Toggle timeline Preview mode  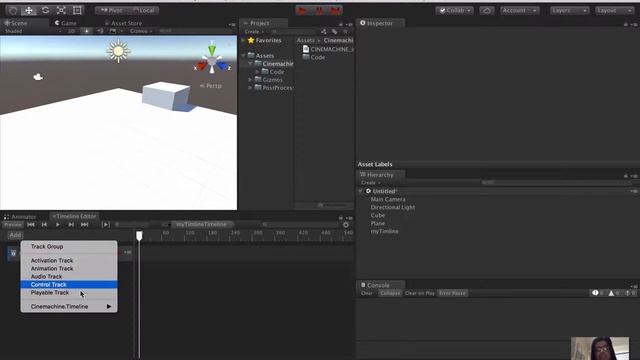(x=13, y=224)
